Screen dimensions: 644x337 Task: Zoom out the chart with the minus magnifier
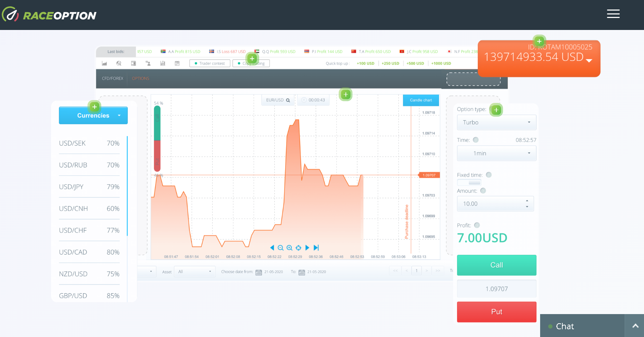pos(280,248)
